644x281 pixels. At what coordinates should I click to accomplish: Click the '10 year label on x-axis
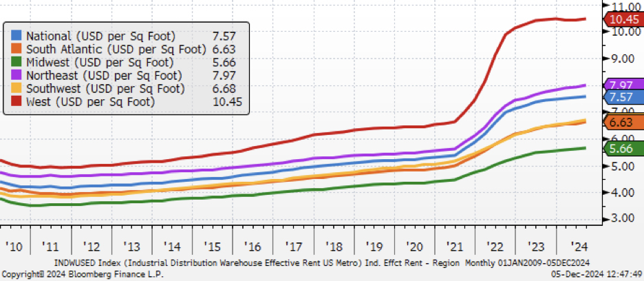tap(14, 247)
